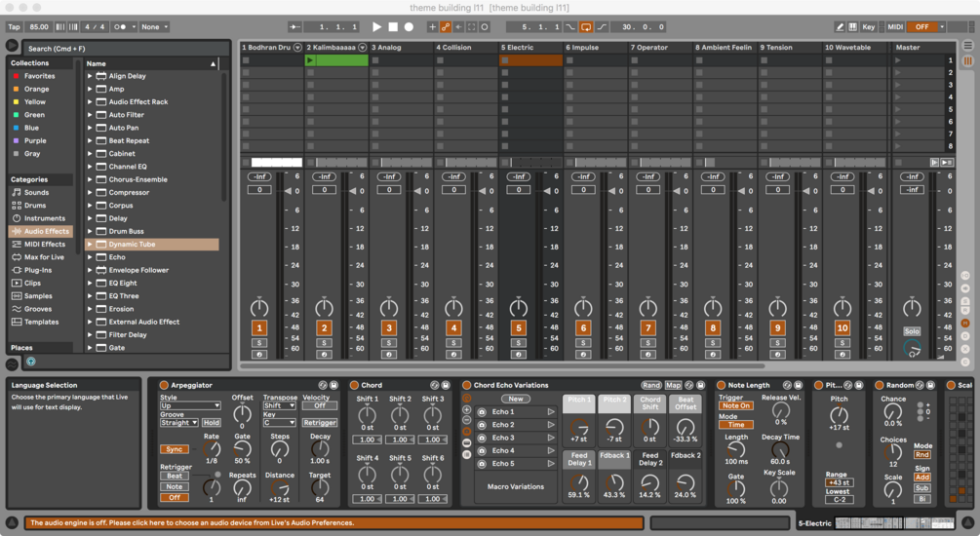Expand the Compressor folder
980x536 pixels.
(x=90, y=192)
